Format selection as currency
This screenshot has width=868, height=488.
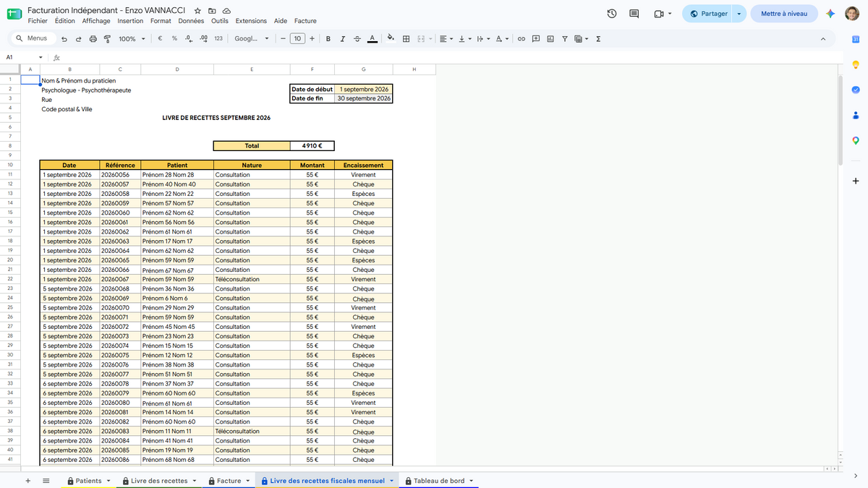click(159, 39)
